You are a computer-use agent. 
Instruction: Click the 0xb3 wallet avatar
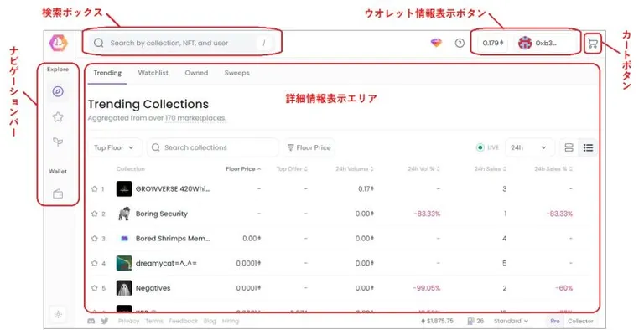525,43
